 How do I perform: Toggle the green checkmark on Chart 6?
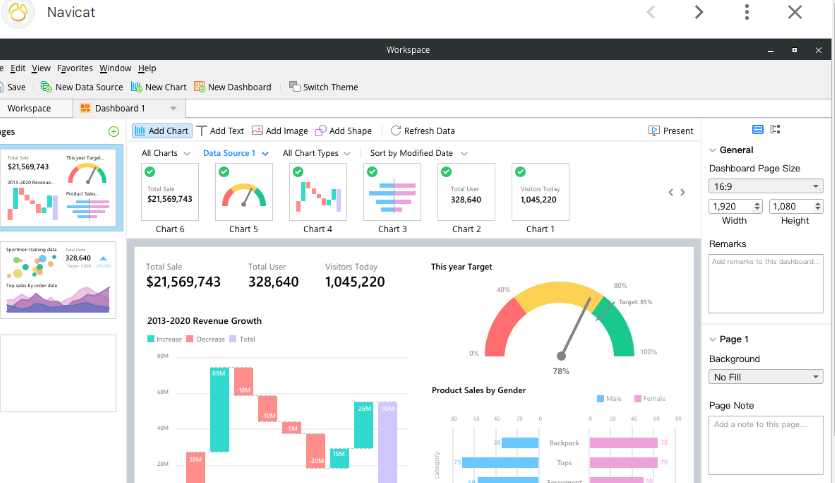pyautogui.click(x=150, y=172)
